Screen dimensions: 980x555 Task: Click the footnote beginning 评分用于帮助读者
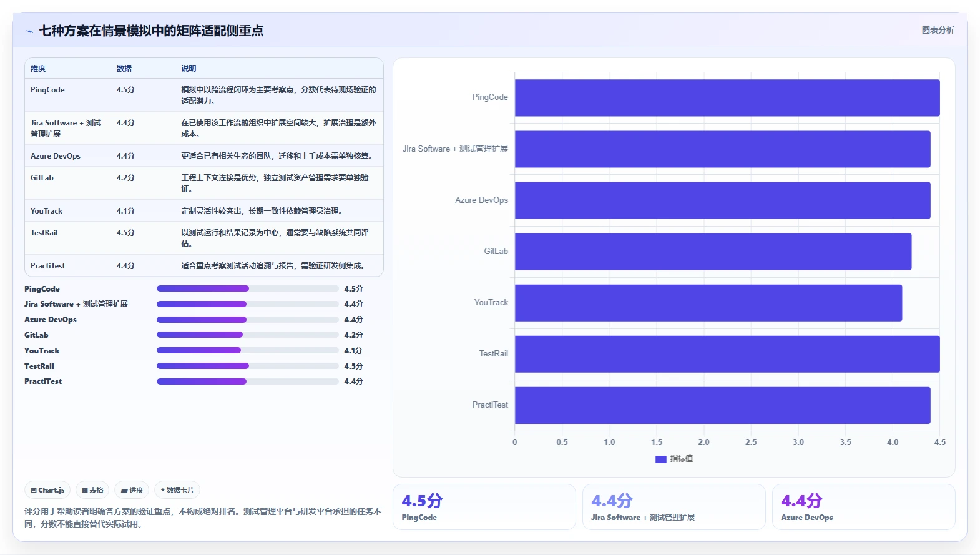click(203, 518)
